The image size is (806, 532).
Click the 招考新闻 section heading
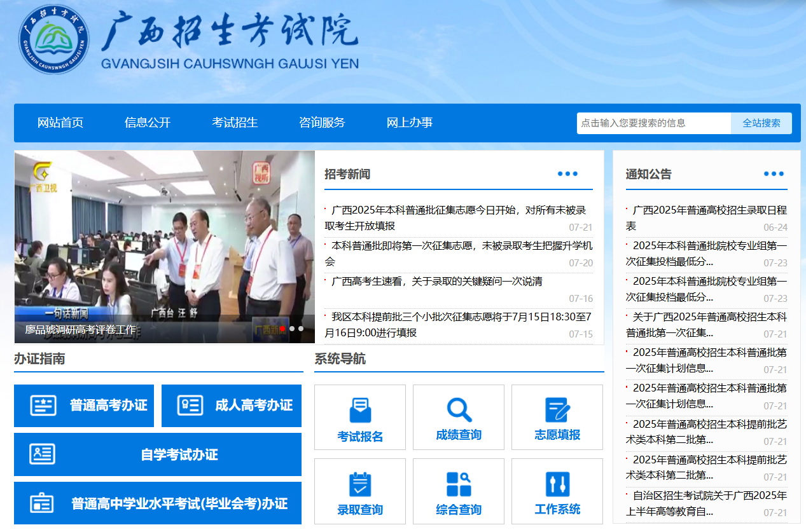[x=347, y=174]
